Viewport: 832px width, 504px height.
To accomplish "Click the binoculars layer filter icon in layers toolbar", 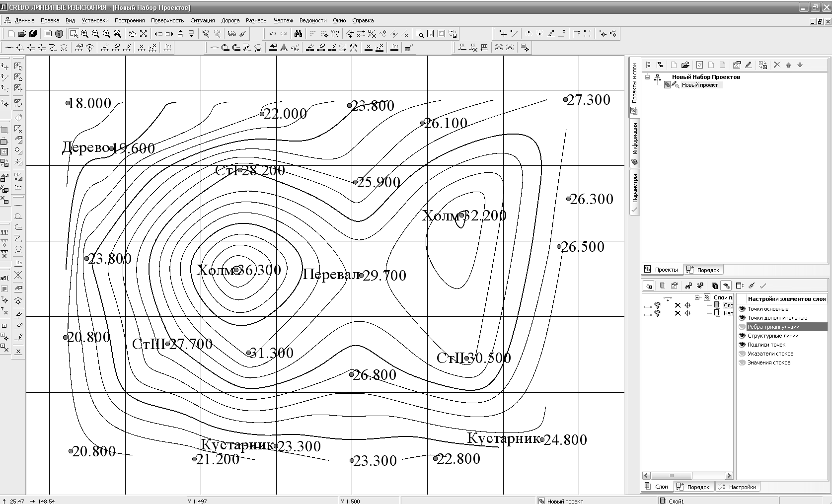I will click(x=688, y=286).
